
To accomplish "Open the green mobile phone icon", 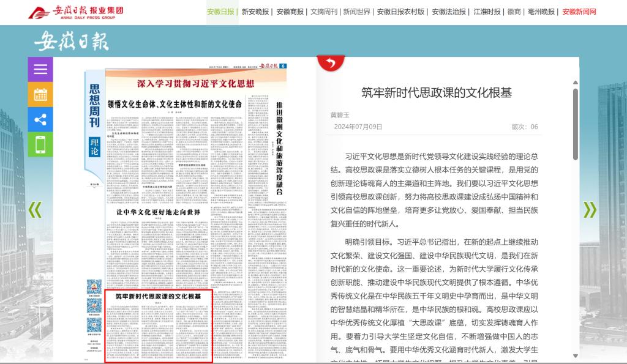I will 40,144.
